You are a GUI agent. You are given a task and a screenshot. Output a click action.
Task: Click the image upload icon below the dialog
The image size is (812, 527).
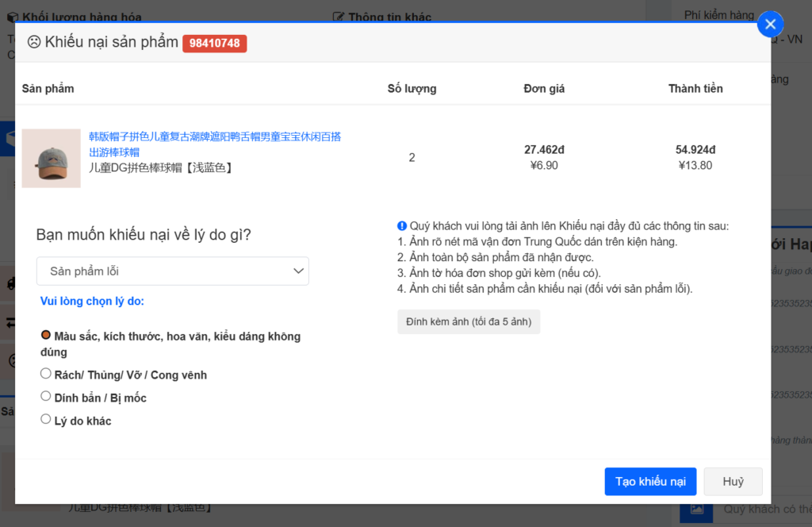[696, 509]
